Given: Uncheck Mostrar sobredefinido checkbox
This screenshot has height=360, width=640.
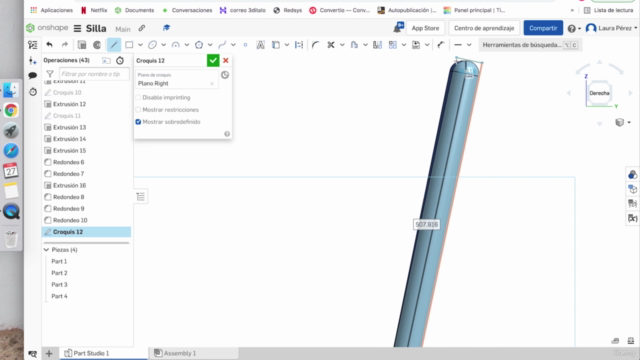Looking at the screenshot, I should point(138,122).
